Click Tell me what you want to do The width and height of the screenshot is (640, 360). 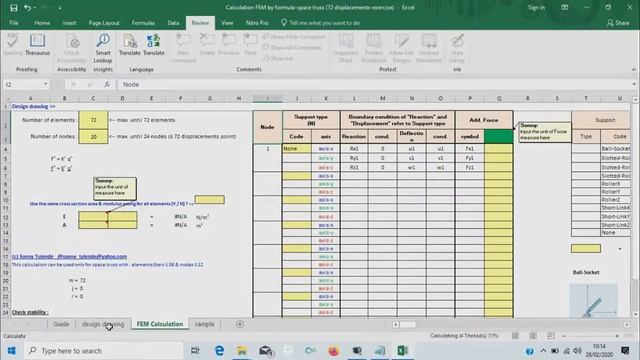click(x=320, y=23)
